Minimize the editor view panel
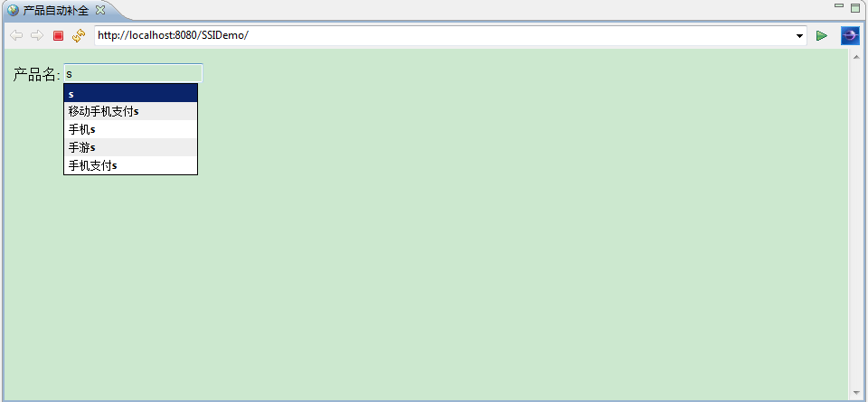Image resolution: width=868 pixels, height=402 pixels. [839, 6]
